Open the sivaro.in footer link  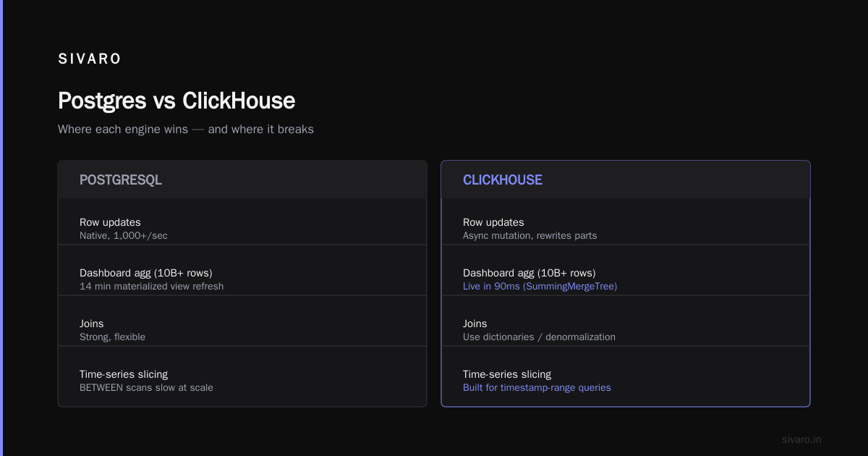(802, 440)
